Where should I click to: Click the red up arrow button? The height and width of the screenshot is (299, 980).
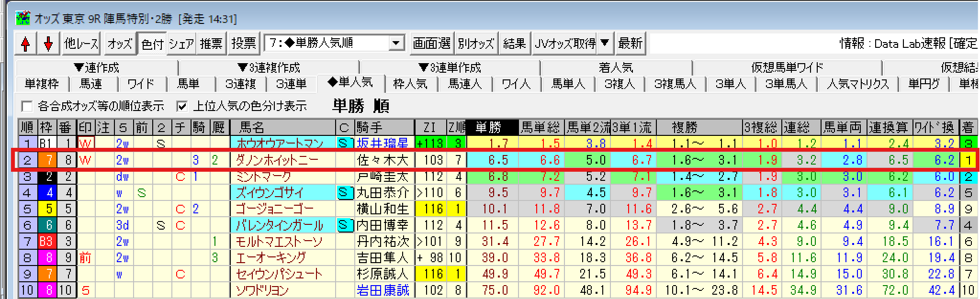pos(26,44)
